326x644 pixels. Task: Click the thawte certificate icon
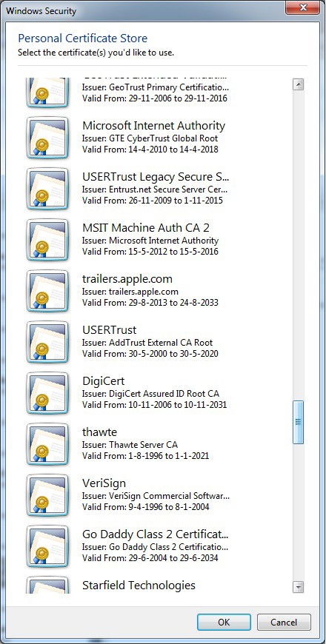coord(47,444)
